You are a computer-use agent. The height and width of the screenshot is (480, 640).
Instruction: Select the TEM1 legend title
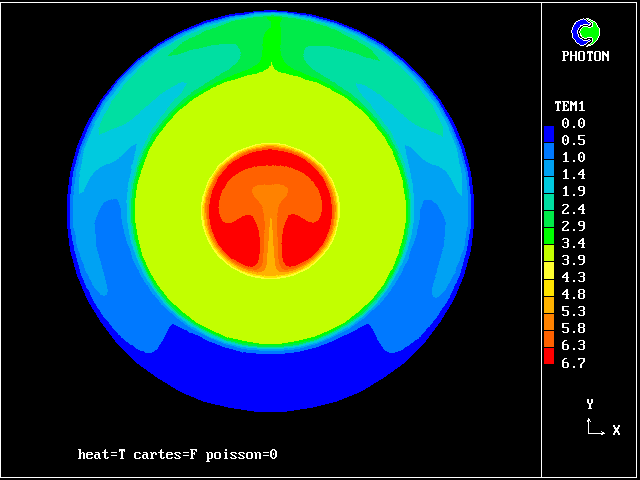pyautogui.click(x=570, y=106)
